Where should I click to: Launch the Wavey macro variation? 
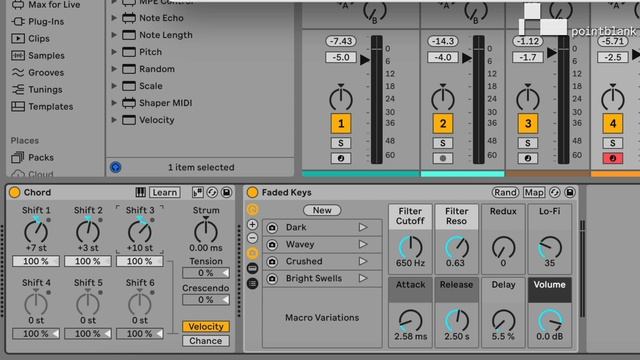pyautogui.click(x=363, y=244)
